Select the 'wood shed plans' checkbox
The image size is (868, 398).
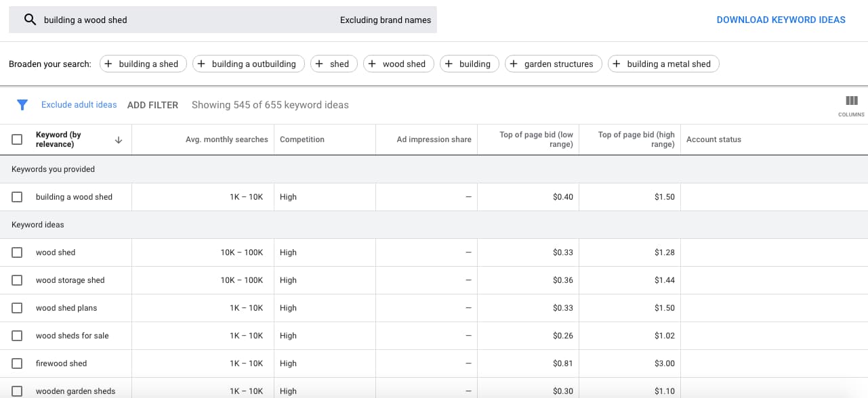[17, 308]
